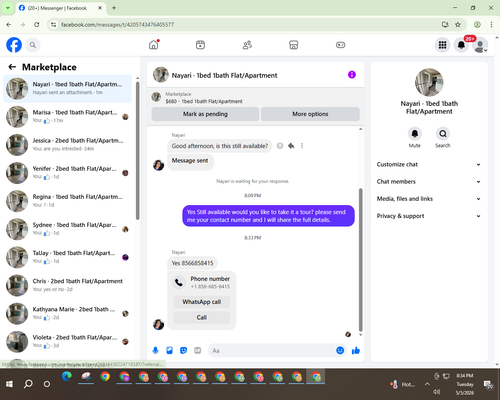Open the Marketplace storefront tab icon
Image resolution: width=500 pixels, height=400 pixels.
point(294,45)
